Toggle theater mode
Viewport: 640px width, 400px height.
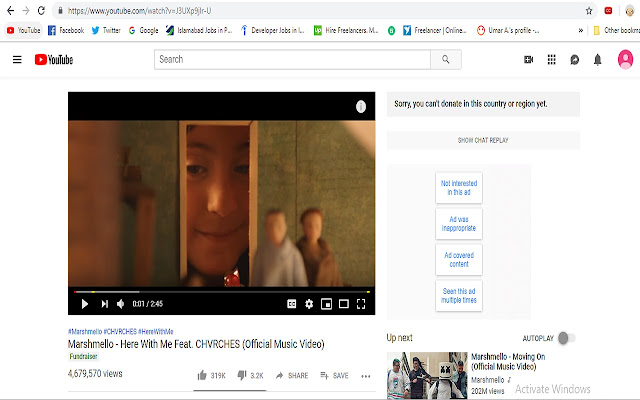[x=344, y=304]
